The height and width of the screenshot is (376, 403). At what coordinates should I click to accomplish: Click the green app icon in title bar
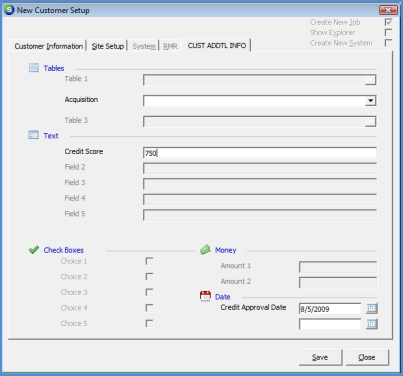[9, 10]
